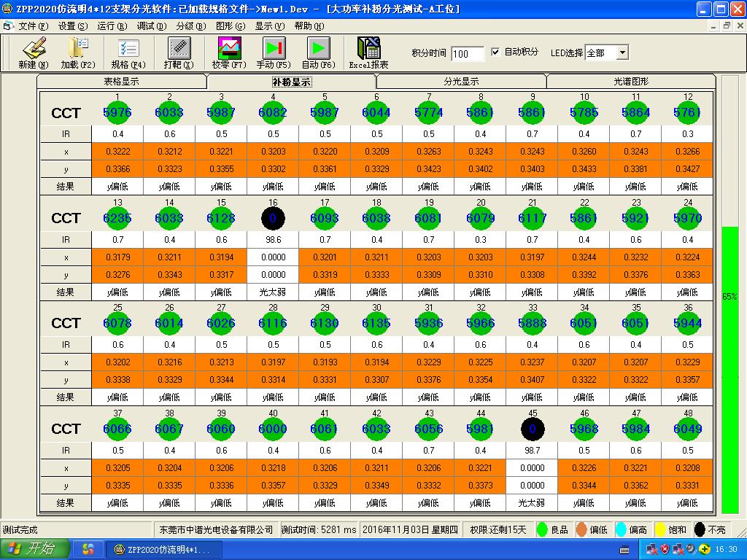This screenshot has height=560, width=747.
Task: Select LED 40 indicator showing 6000
Action: click(x=273, y=429)
